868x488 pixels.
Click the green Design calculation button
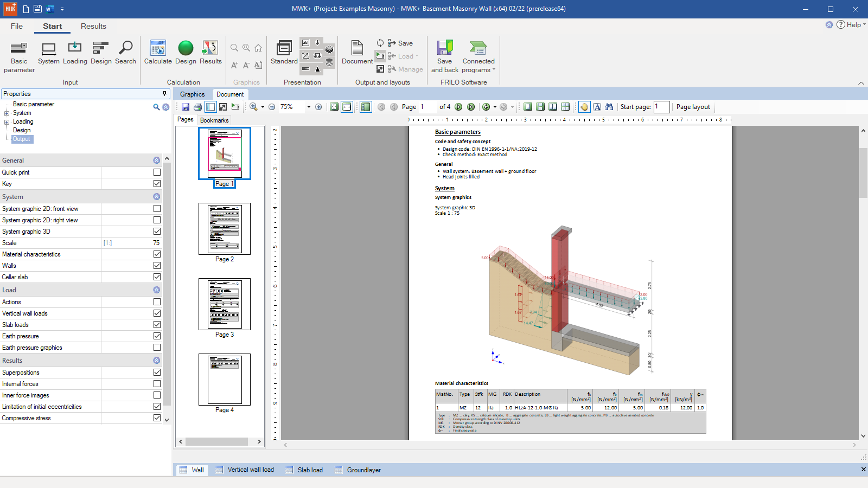(186, 53)
